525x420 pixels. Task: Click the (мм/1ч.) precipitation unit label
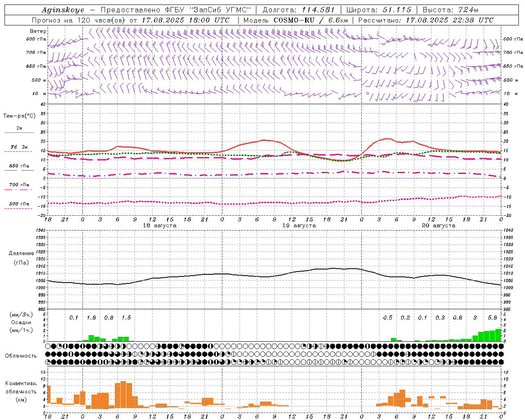pos(21,330)
